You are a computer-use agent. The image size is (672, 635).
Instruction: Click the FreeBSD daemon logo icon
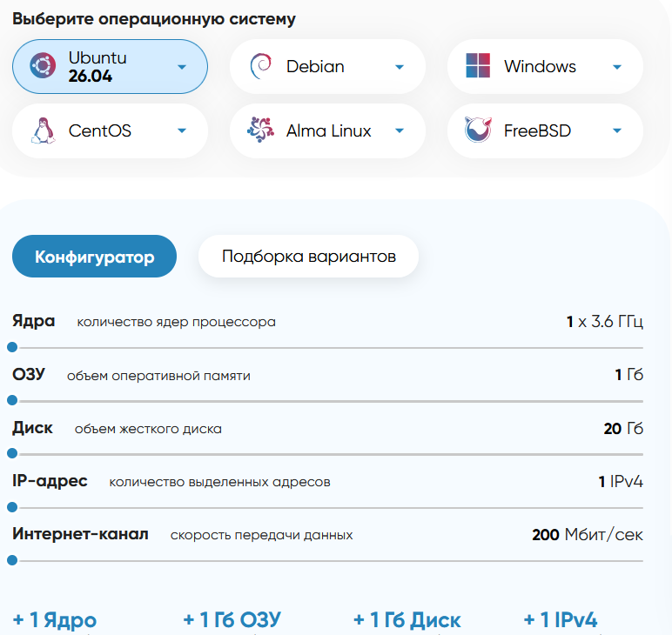coord(478,130)
